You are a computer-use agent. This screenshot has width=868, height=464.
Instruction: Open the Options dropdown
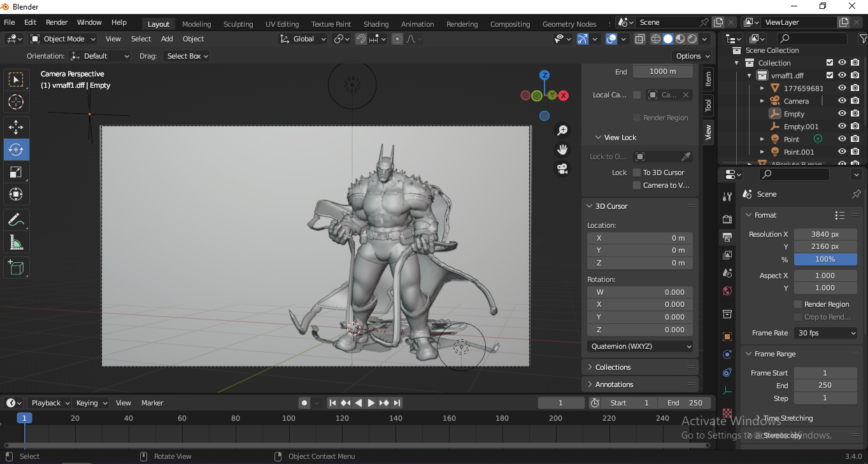pos(693,56)
